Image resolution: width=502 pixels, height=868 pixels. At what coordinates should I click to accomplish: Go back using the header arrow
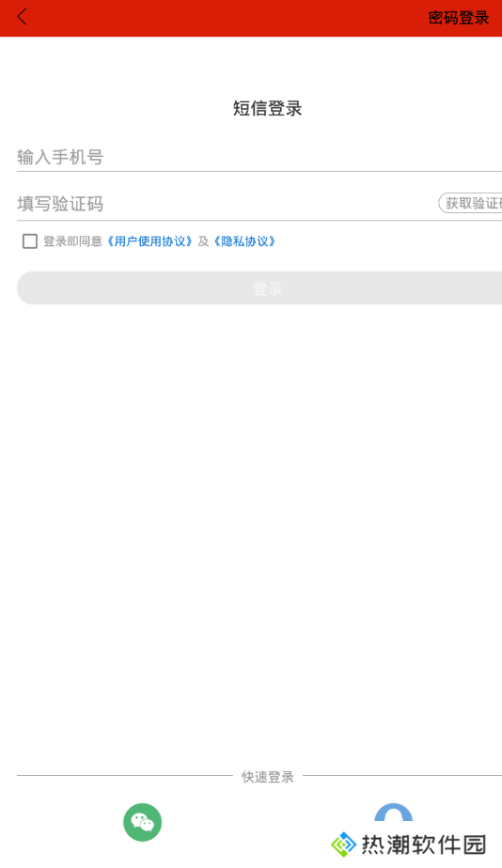point(23,17)
